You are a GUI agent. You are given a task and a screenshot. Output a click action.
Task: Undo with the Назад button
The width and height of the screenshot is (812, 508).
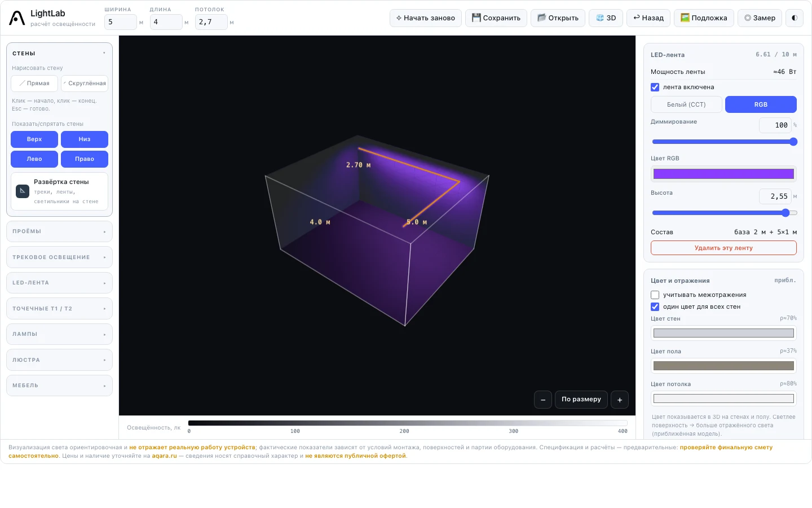tap(648, 18)
